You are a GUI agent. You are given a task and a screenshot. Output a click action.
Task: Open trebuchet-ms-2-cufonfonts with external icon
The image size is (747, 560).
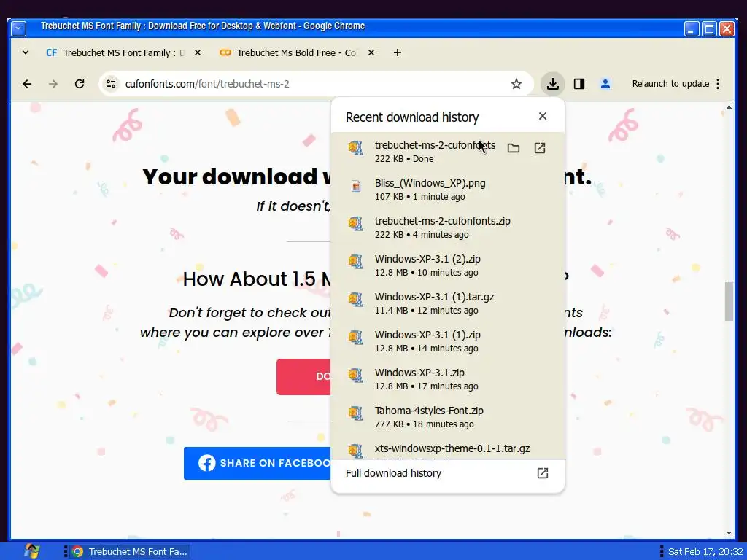539,148
